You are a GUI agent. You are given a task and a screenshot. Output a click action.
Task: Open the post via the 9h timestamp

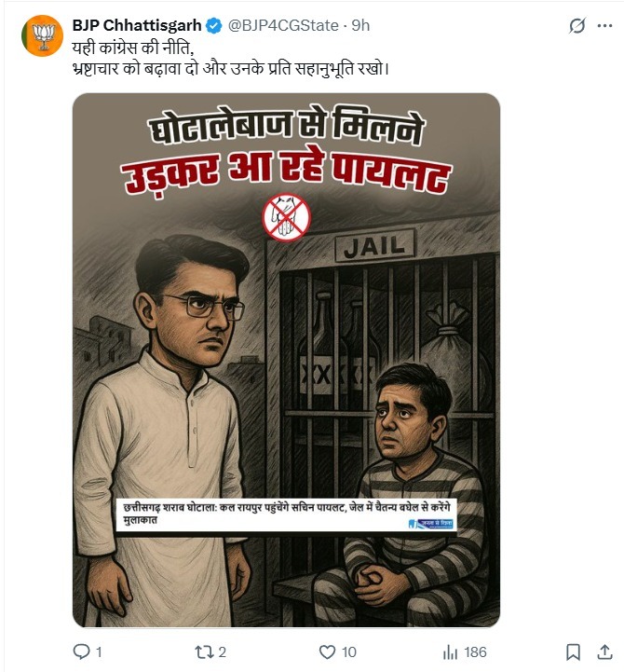(x=360, y=26)
